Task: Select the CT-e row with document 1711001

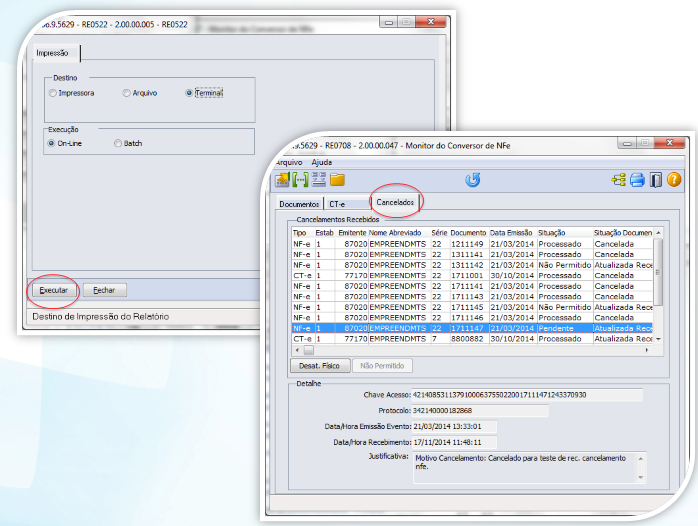Action: coord(472,275)
